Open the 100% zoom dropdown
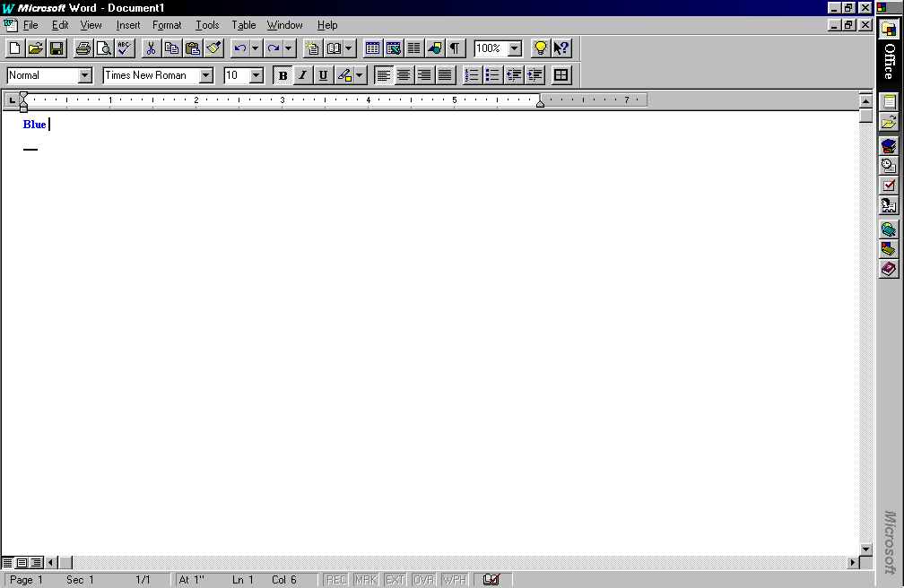This screenshot has width=904, height=588. (515, 48)
